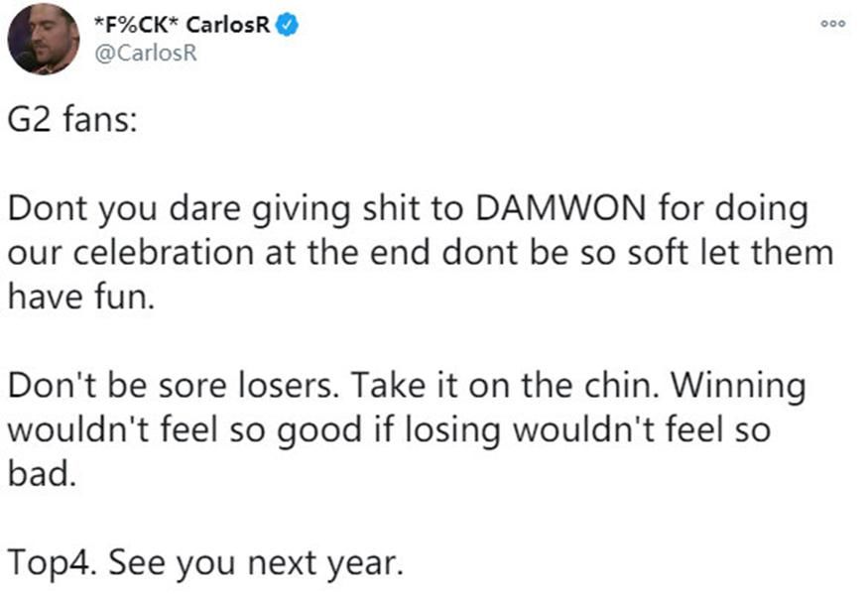Open the tweet's more options menu
The width and height of the screenshot is (868, 594).
point(832,24)
